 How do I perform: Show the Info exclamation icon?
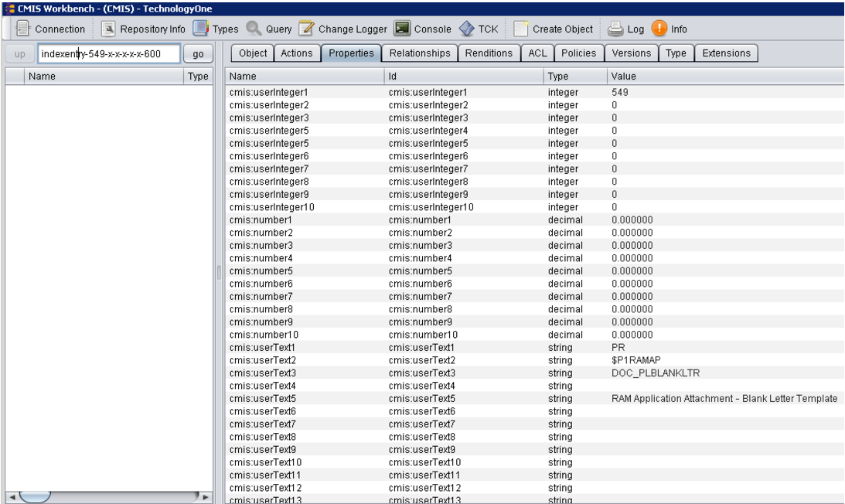coord(659,29)
